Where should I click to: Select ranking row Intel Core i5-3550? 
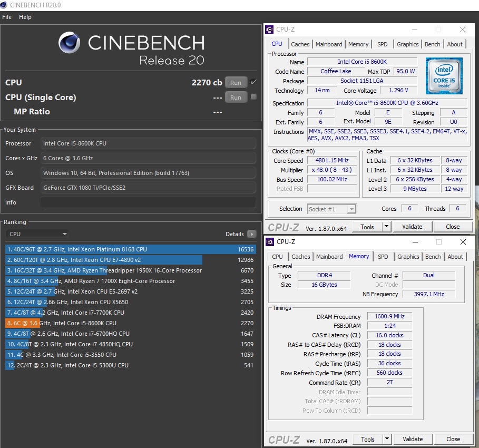pos(131,355)
